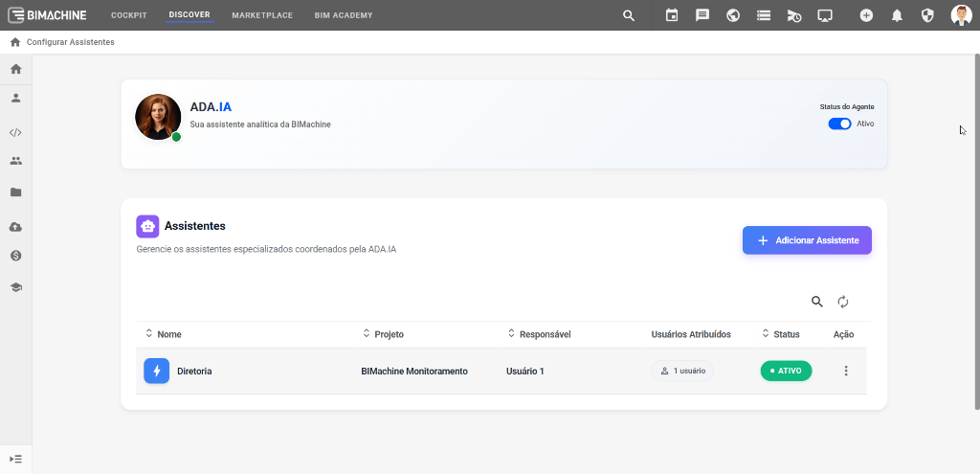This screenshot has width=980, height=474.
Task: Open the cloud upload sidebar icon
Action: point(15,227)
